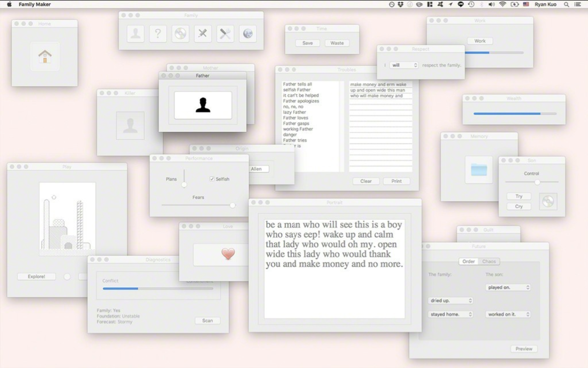Open the blue folder in Memory window
This screenshot has width=588, height=368.
[479, 170]
